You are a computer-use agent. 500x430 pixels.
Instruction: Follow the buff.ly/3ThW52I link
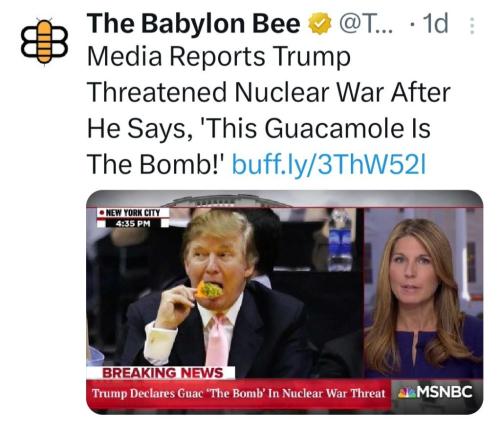click(329, 164)
